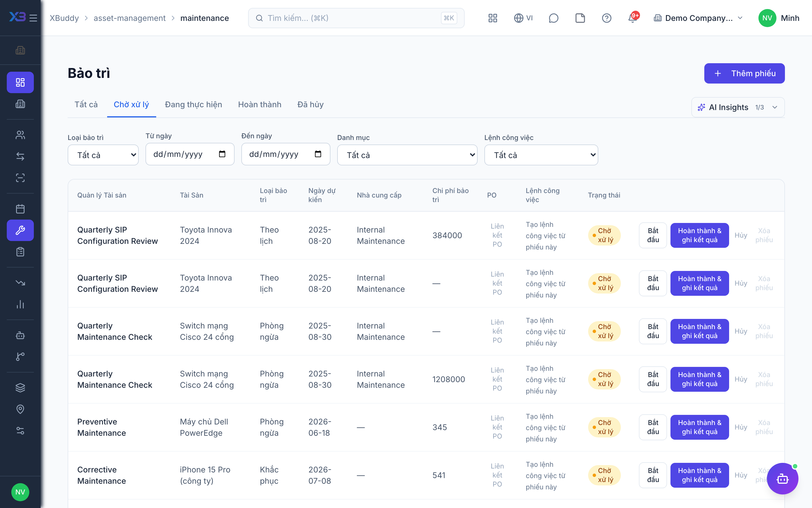Click the Thêm phiếu button
This screenshot has width=812, height=508.
[x=744, y=73]
